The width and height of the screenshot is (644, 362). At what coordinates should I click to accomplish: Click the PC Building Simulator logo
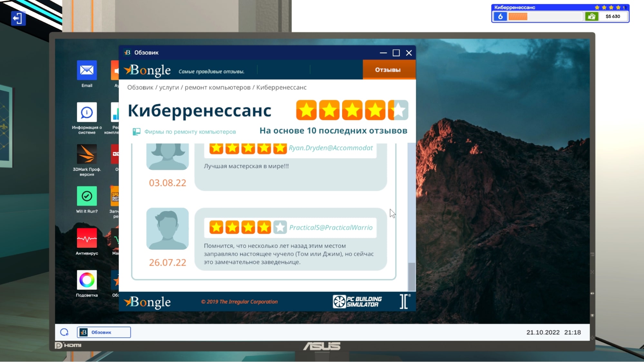pos(357,302)
